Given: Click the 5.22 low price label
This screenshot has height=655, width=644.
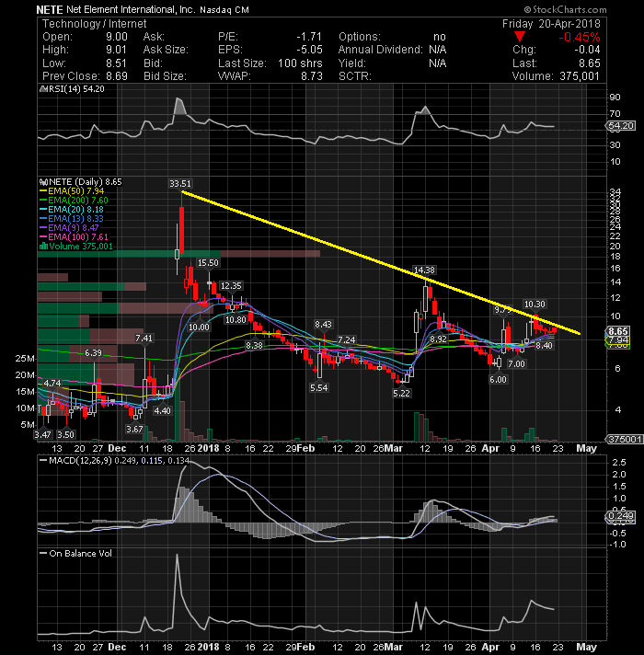Looking at the screenshot, I should click(x=401, y=393).
